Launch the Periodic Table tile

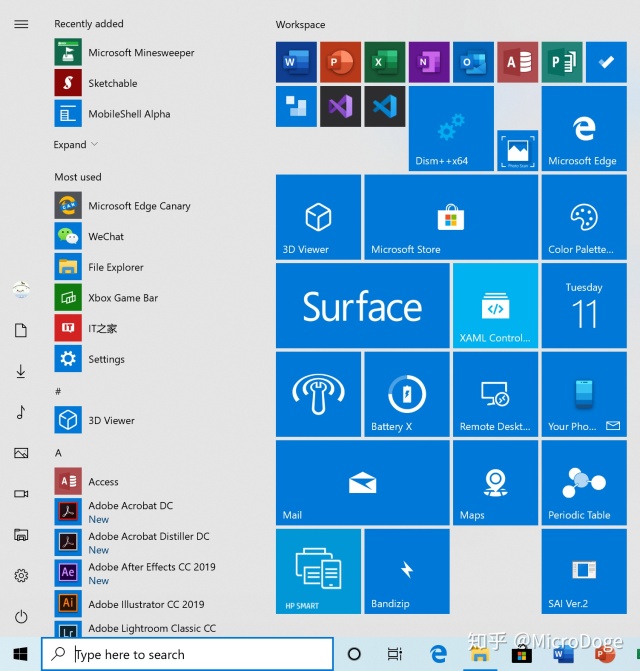[x=584, y=483]
